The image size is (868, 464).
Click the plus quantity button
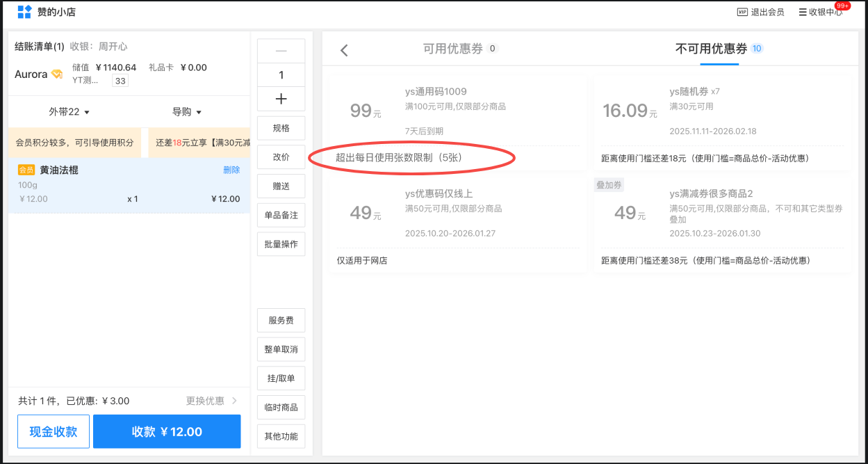pyautogui.click(x=281, y=99)
